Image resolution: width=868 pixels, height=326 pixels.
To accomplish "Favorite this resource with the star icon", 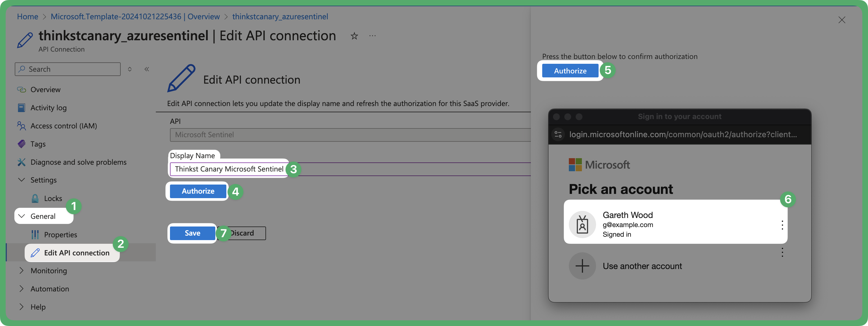I will coord(354,36).
